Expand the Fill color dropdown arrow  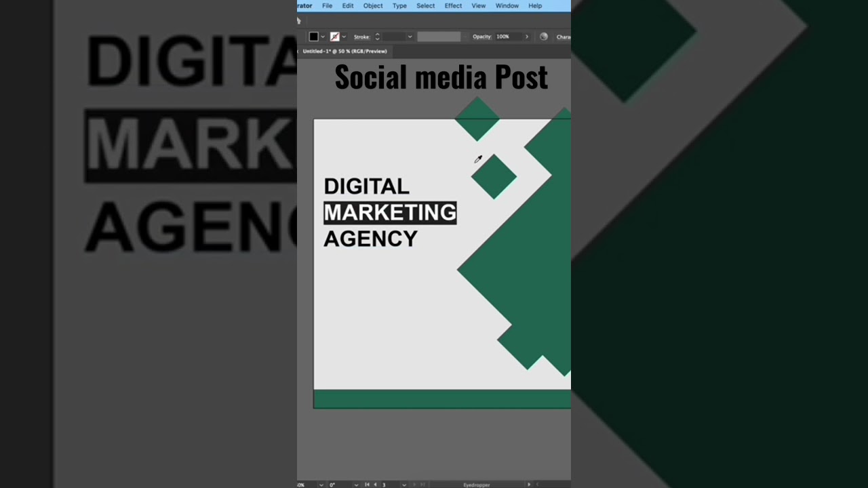click(323, 37)
